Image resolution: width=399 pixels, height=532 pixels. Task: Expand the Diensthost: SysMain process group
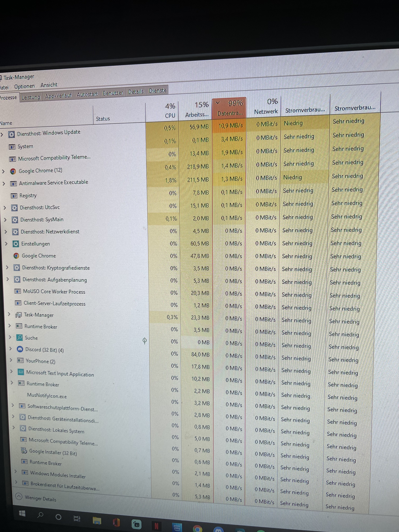5,220
